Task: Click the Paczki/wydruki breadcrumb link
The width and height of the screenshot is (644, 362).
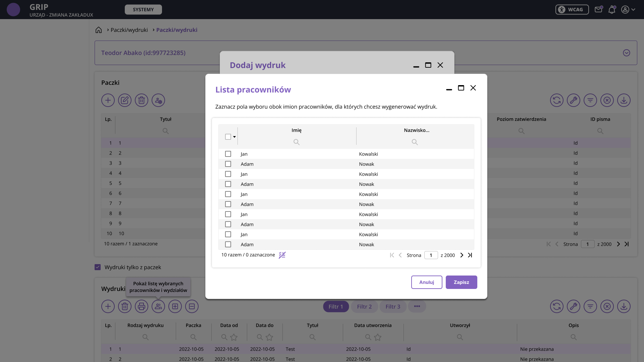Action: 129,30
